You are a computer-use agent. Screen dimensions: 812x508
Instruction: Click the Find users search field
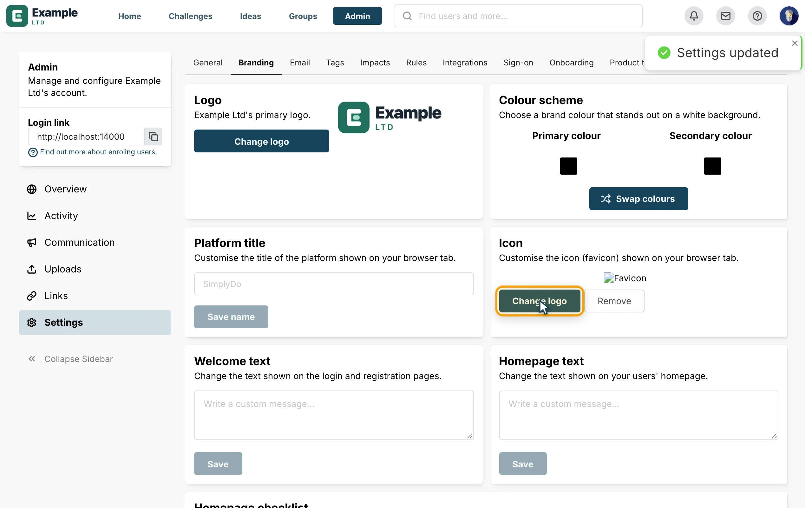tap(518, 16)
